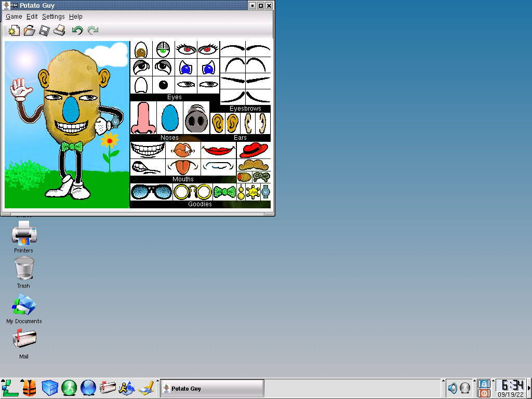Undo the last action with green arrow
Screen dimensions: 532x399
coord(77,31)
